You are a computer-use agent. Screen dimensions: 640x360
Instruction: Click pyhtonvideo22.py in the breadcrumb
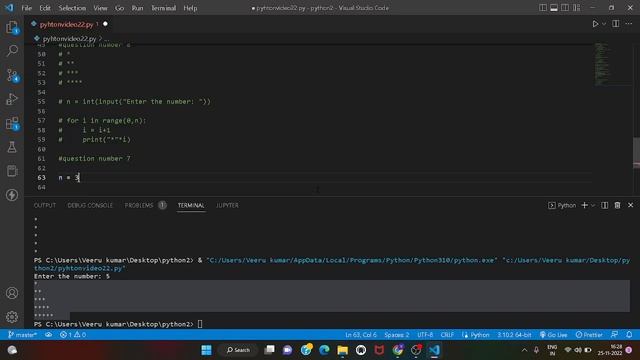69,39
